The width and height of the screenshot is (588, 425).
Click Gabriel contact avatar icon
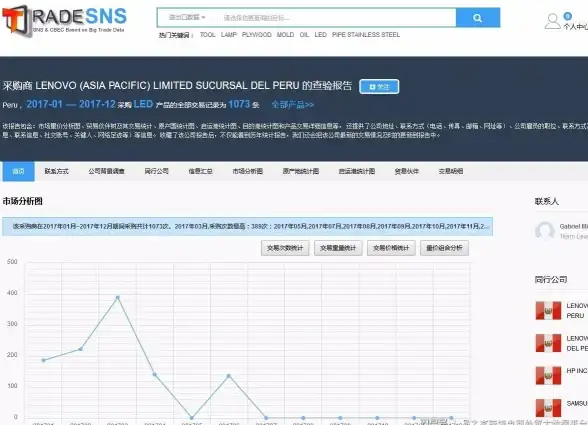[x=545, y=231]
